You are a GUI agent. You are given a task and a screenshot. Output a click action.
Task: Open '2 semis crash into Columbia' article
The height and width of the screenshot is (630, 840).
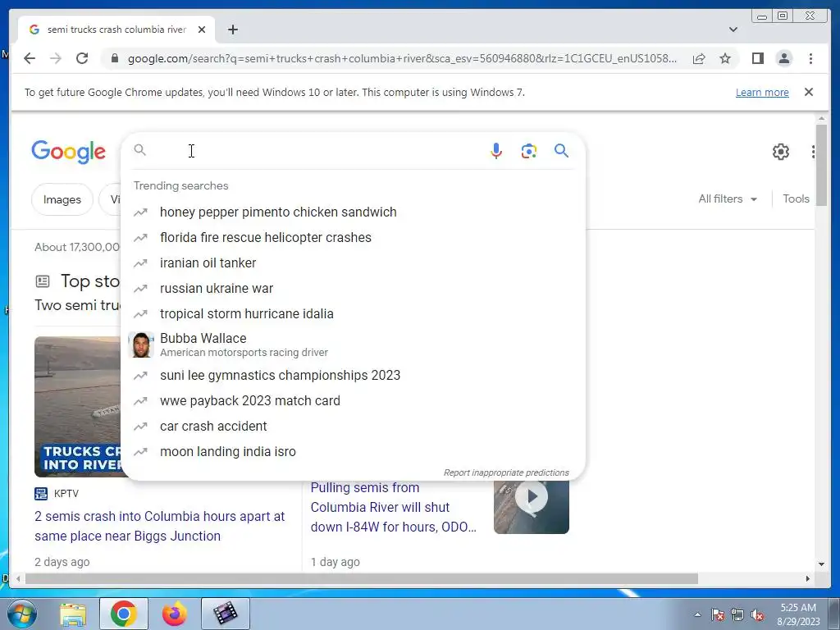(160, 526)
